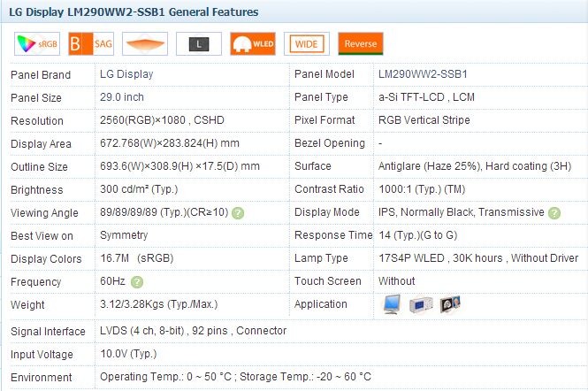Click the Outline Size label
The image size is (588, 391).
39,167
